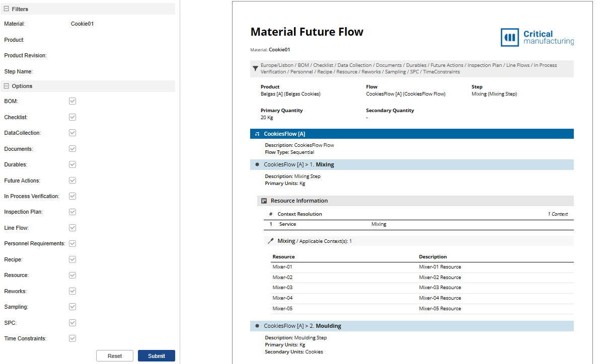The height and width of the screenshot is (364, 603).
Task: Click the Material Future Flow title
Action: (x=307, y=32)
